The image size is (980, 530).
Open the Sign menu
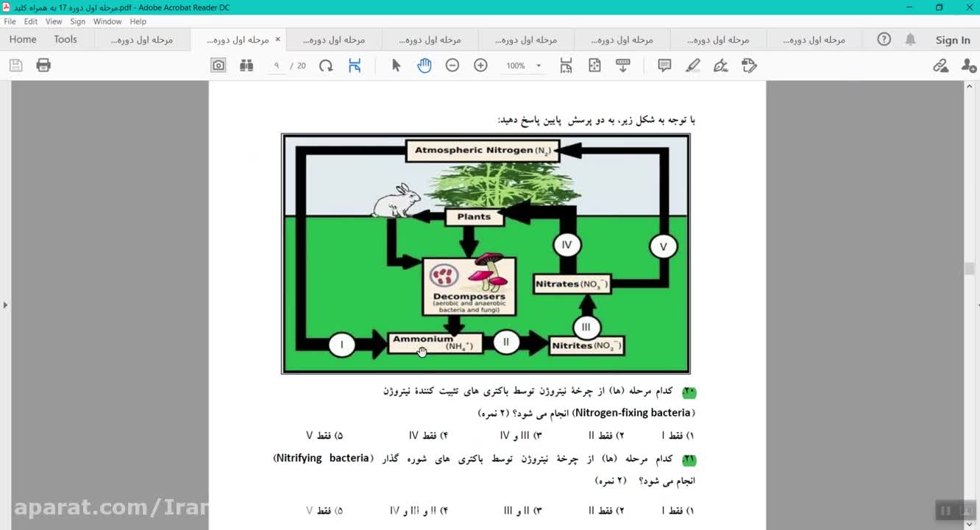tap(77, 21)
